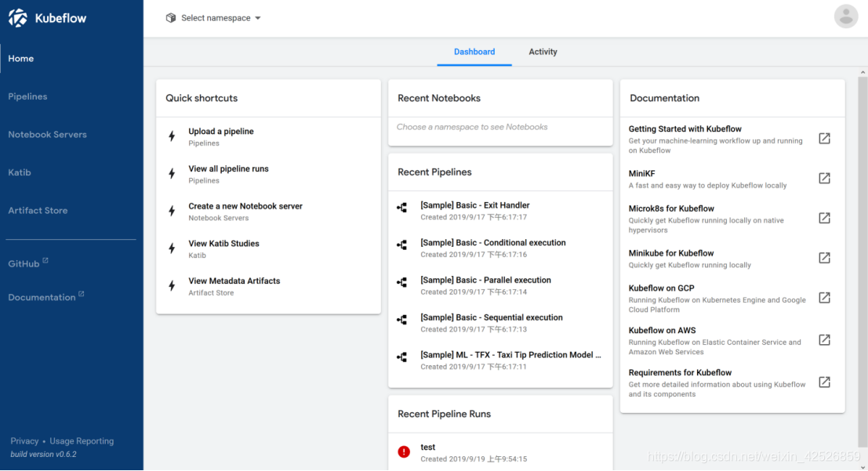Open external link icon for Minikube for Kubeflow
868x471 pixels.
824,258
